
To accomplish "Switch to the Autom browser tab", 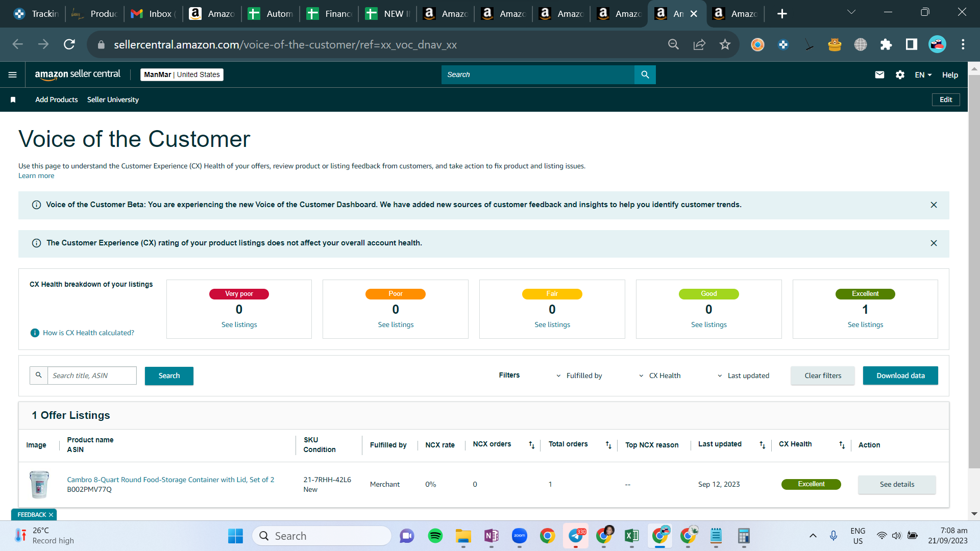I will [271, 14].
